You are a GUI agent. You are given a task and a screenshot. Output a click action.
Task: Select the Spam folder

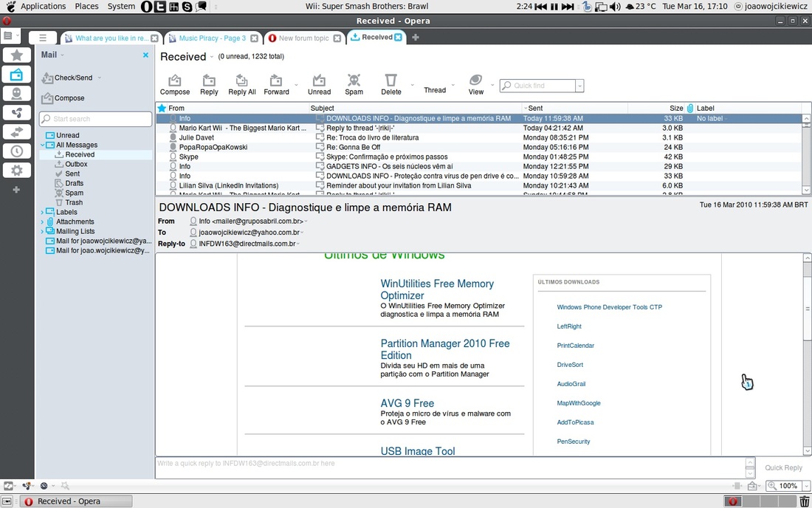[74, 193]
